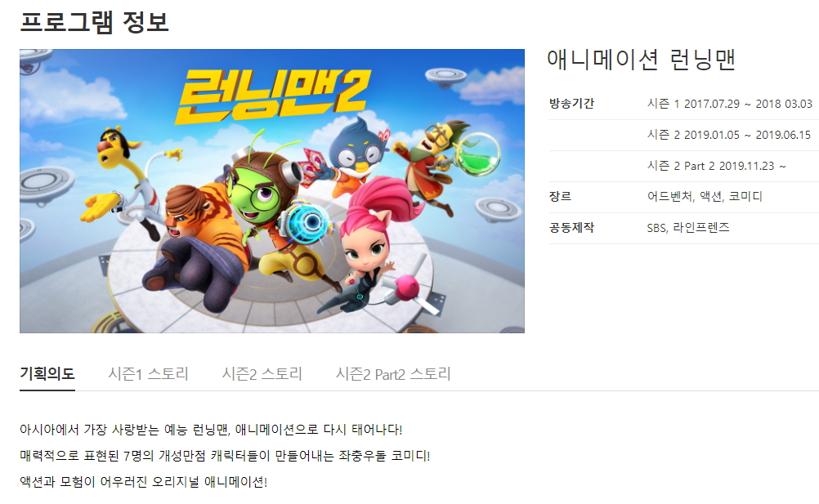Screen dimensions: 819x504
Task: Click the green potion flask in the poster
Action: [x=477, y=154]
